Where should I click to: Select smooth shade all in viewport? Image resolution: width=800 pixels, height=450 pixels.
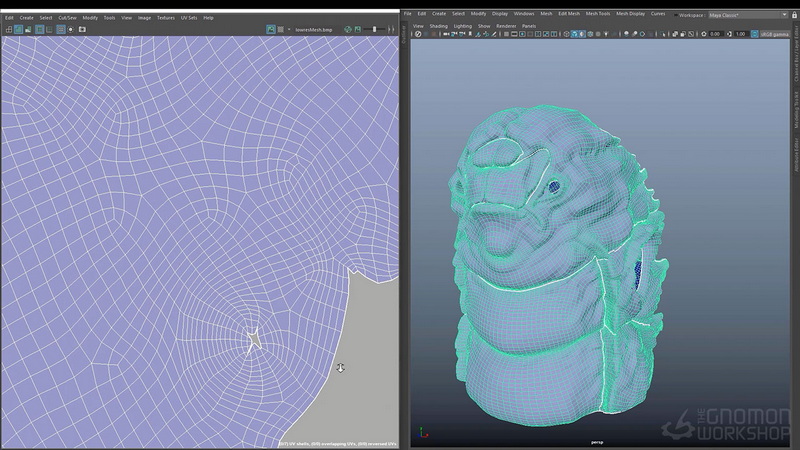(574, 34)
